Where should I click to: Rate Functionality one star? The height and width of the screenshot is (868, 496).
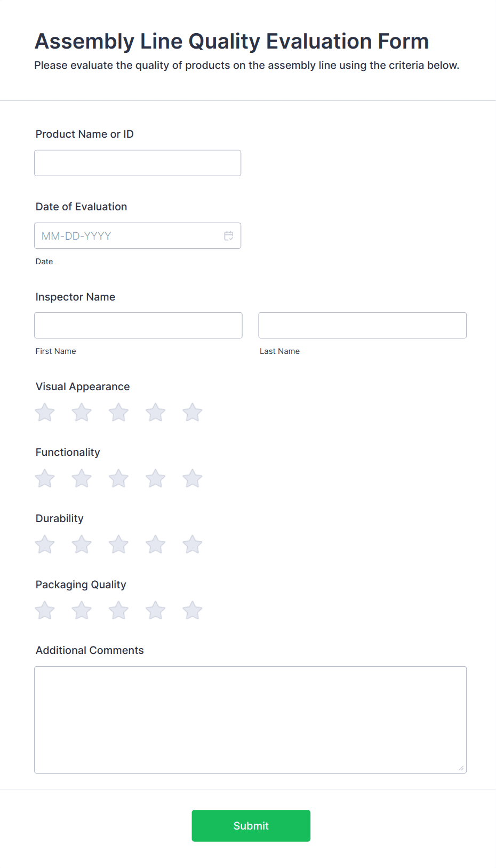tap(45, 479)
